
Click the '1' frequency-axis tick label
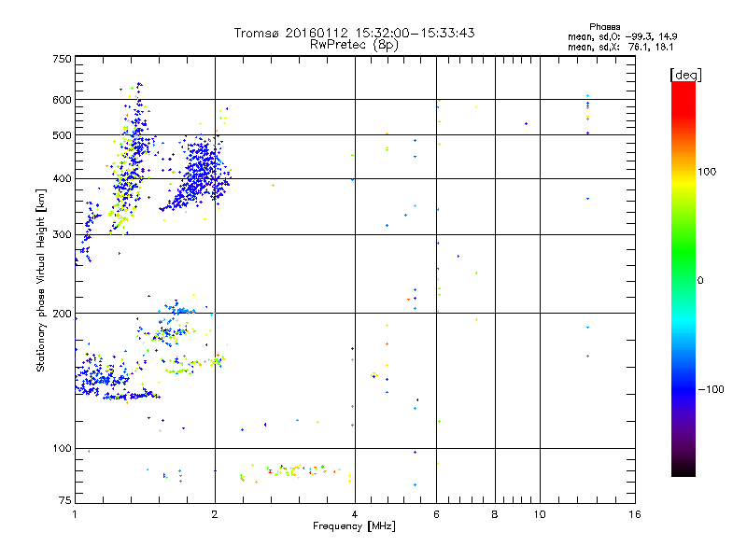pyautogui.click(x=75, y=514)
